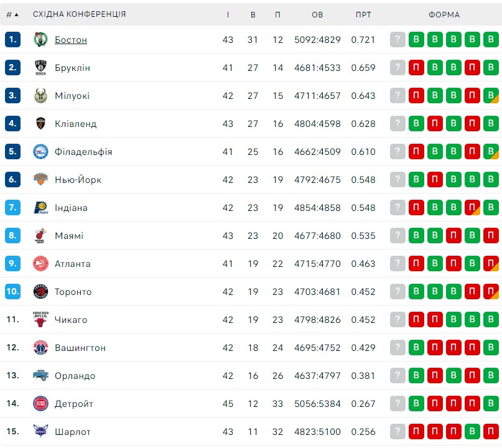
Task: Open the Бостон team link
Action: [x=71, y=40]
